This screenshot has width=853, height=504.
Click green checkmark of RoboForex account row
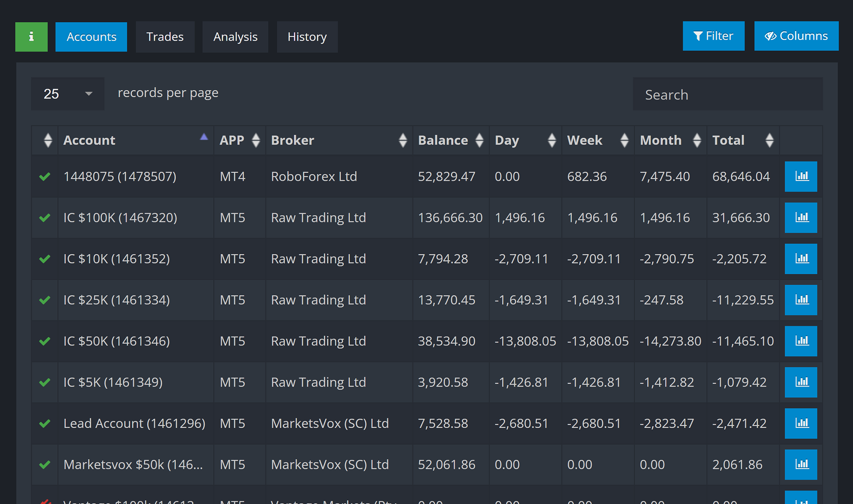tap(45, 176)
